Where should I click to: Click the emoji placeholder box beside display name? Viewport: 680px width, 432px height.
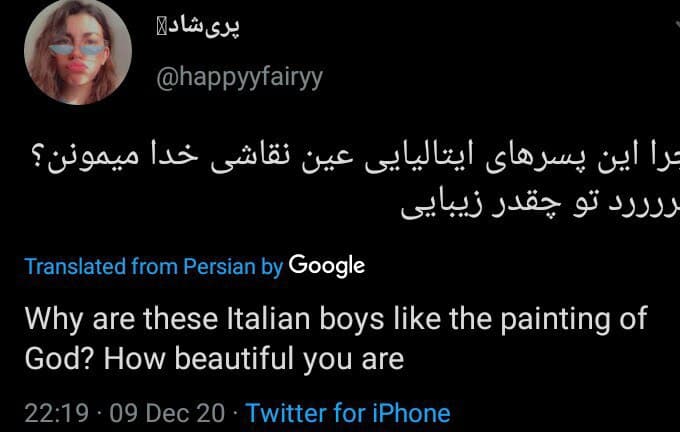coord(162,28)
